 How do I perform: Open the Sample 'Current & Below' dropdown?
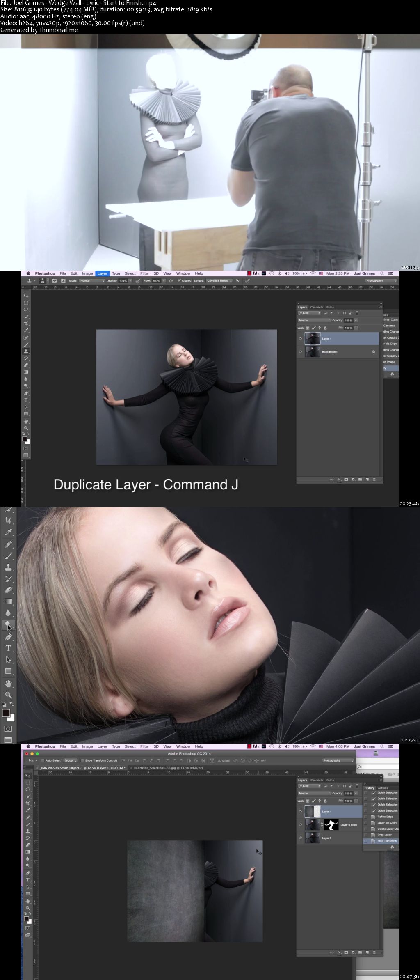[219, 281]
